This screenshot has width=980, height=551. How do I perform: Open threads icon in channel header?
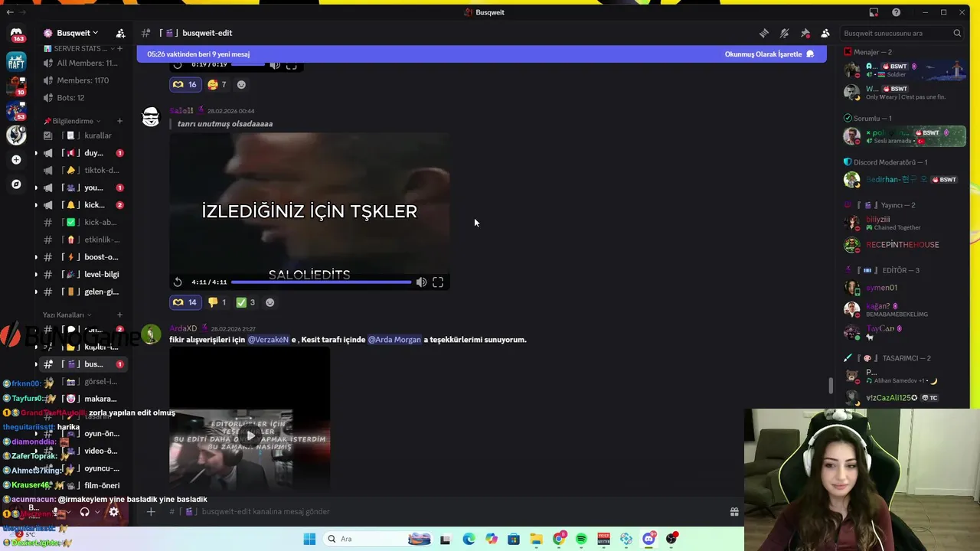click(764, 33)
